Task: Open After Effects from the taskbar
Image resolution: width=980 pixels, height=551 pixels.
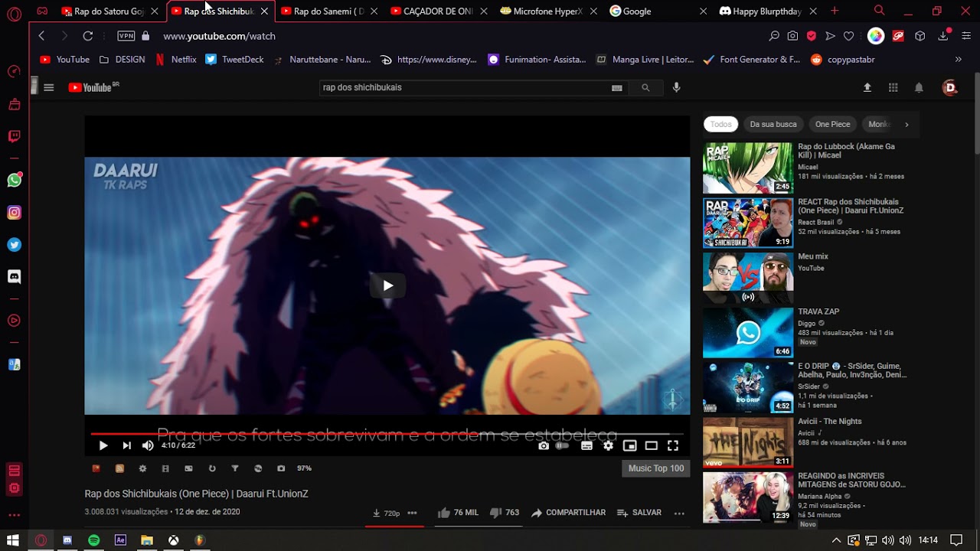Action: tap(120, 540)
